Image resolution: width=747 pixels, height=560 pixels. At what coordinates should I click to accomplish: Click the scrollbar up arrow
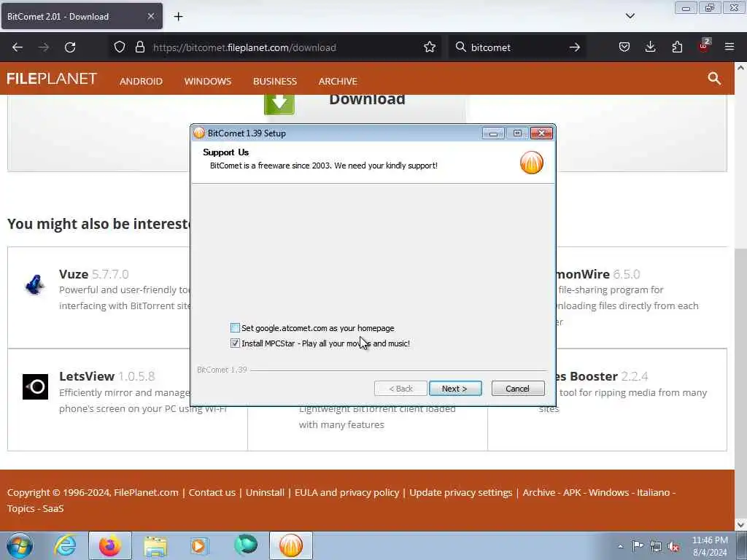point(740,68)
